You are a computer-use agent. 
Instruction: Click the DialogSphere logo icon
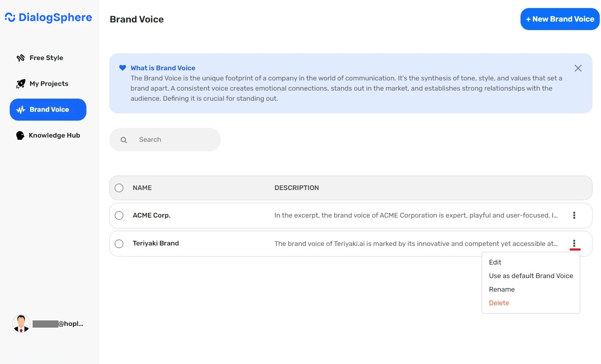[9, 17]
